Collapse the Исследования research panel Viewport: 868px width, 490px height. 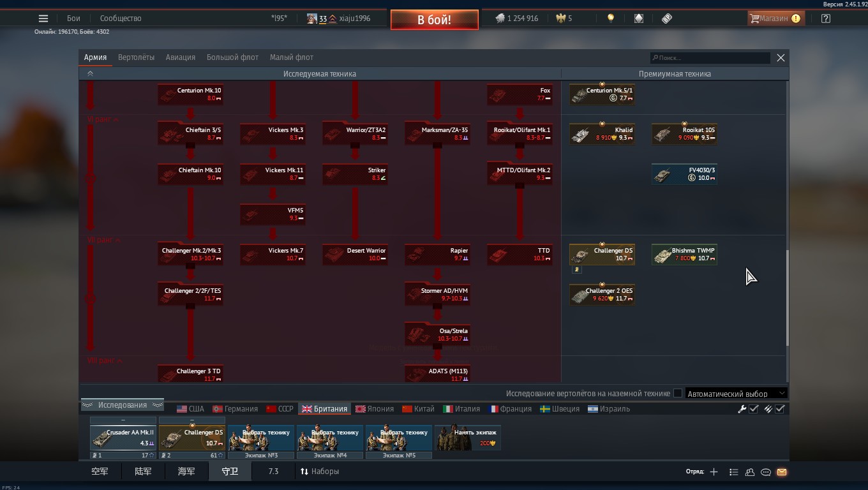pos(122,405)
